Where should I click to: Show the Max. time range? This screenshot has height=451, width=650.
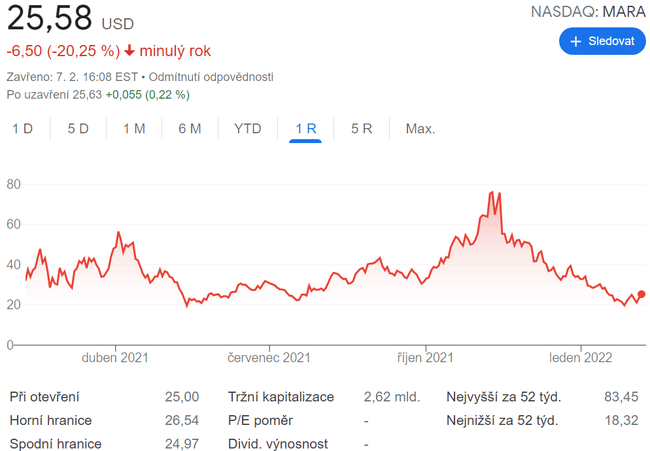click(420, 128)
